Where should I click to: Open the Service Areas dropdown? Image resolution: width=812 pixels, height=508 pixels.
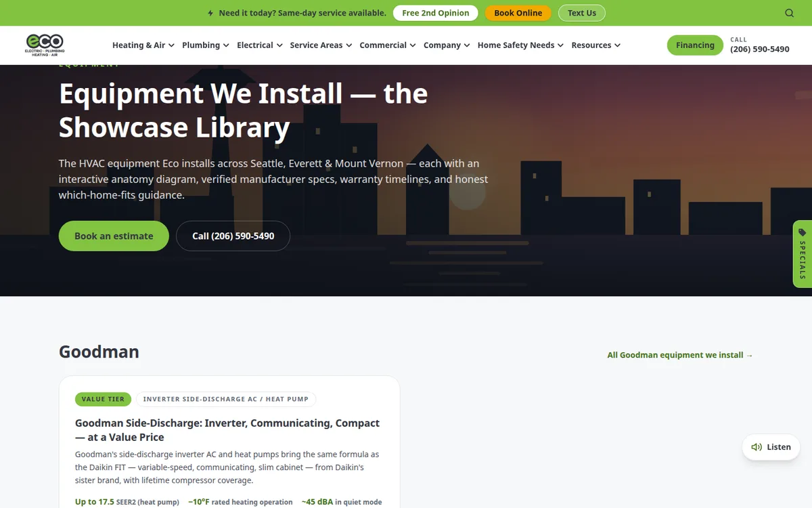321,45
